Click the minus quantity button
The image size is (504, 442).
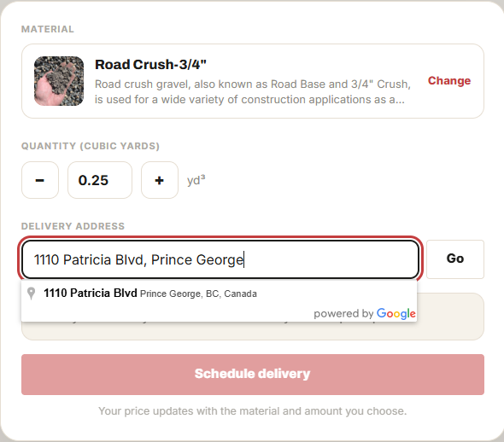tap(40, 180)
